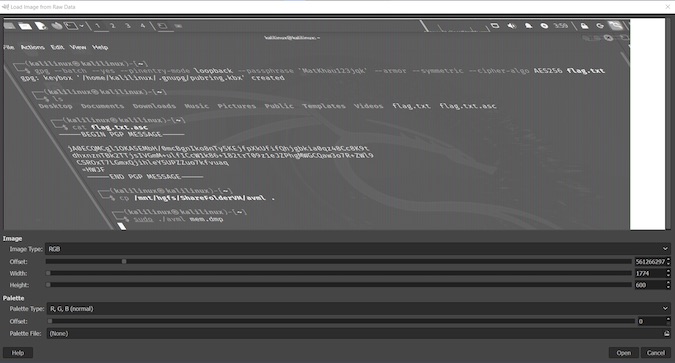675x363 pixels.
Task: Click the Height value field 600
Action: pos(650,285)
